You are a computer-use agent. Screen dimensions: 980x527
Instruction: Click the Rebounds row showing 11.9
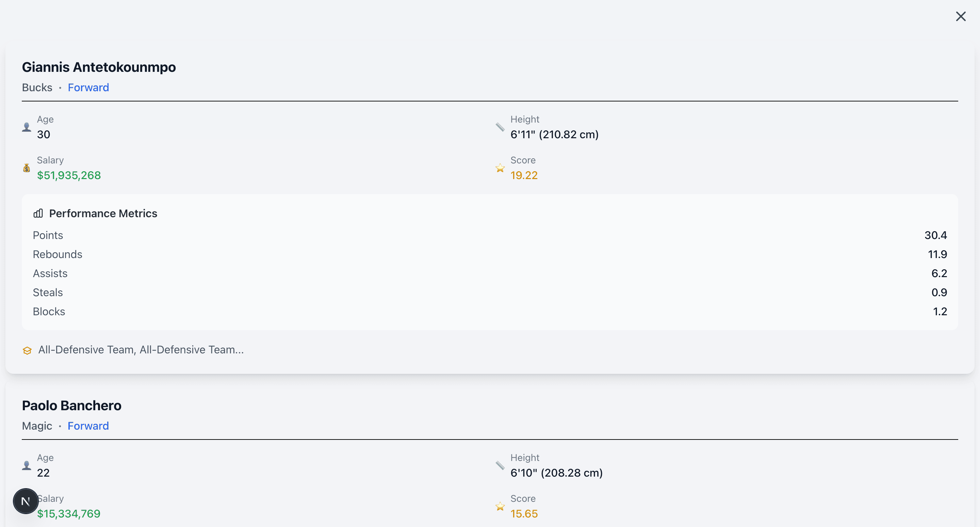pos(490,254)
